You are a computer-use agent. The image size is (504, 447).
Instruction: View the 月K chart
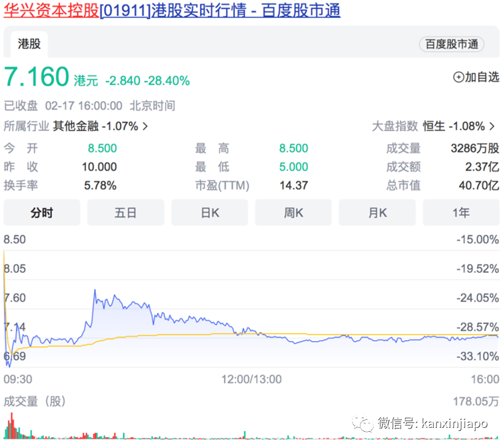click(377, 213)
